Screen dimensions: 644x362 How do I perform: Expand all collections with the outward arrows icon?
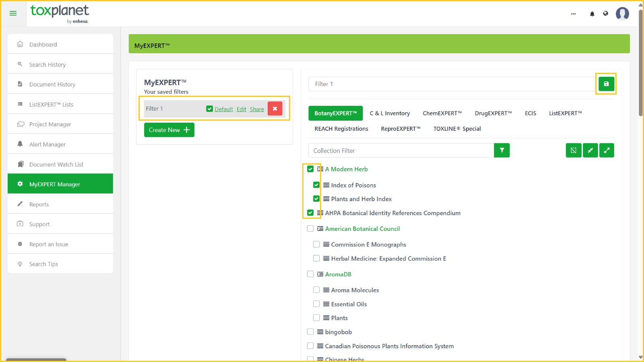click(607, 150)
